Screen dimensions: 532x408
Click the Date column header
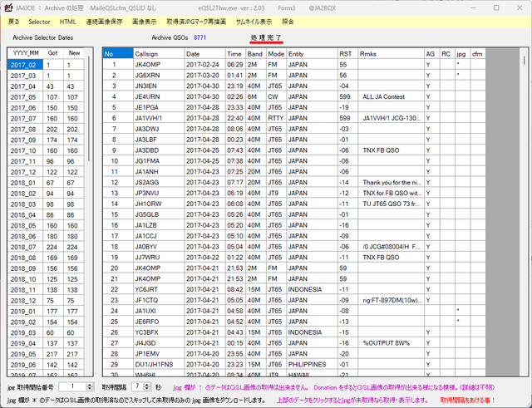click(x=205, y=53)
